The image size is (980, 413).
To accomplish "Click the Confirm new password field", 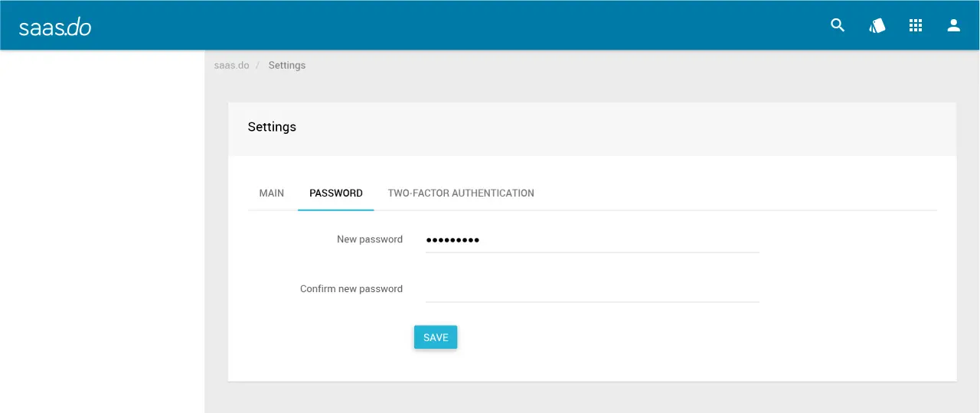I will coord(592,289).
